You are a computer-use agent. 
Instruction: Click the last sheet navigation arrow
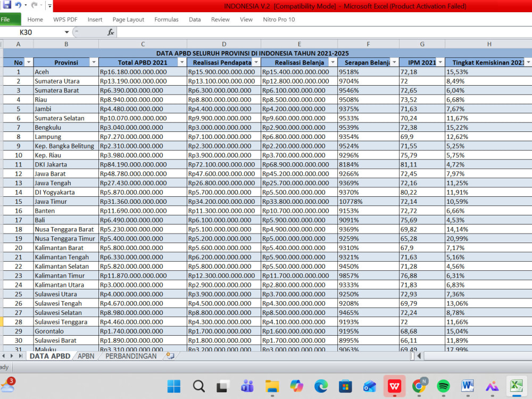[x=20, y=356]
